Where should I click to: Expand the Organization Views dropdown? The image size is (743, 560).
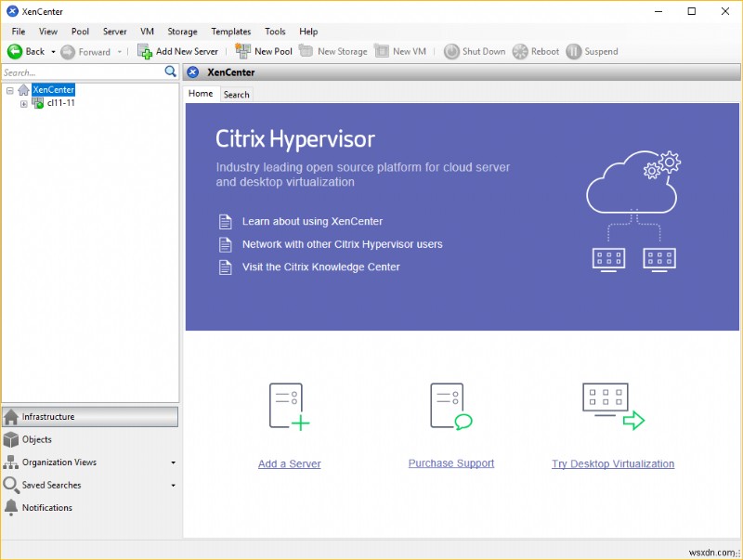coord(172,462)
